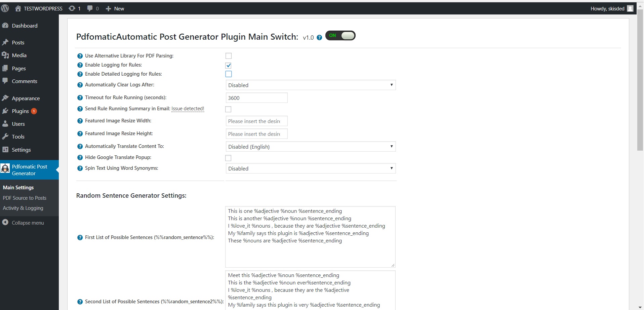Click the New button in admin bar

coord(115,8)
